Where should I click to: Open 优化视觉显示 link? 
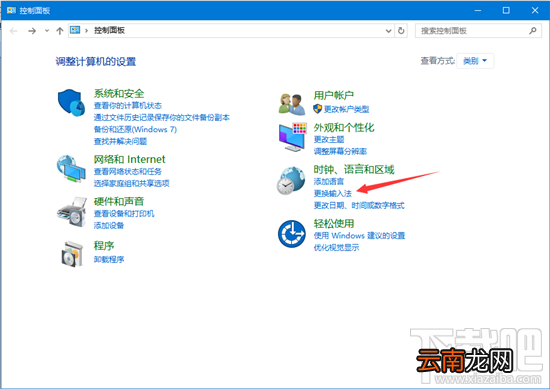[336, 248]
